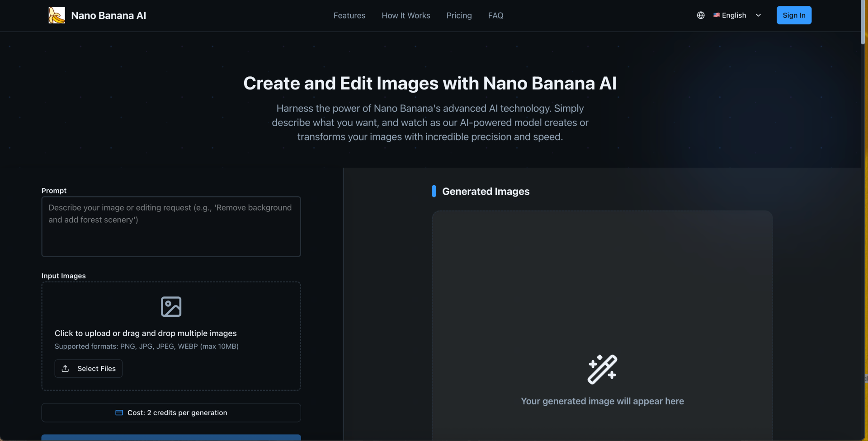Go to How It Works section
Image resolution: width=868 pixels, height=441 pixels.
tap(406, 15)
